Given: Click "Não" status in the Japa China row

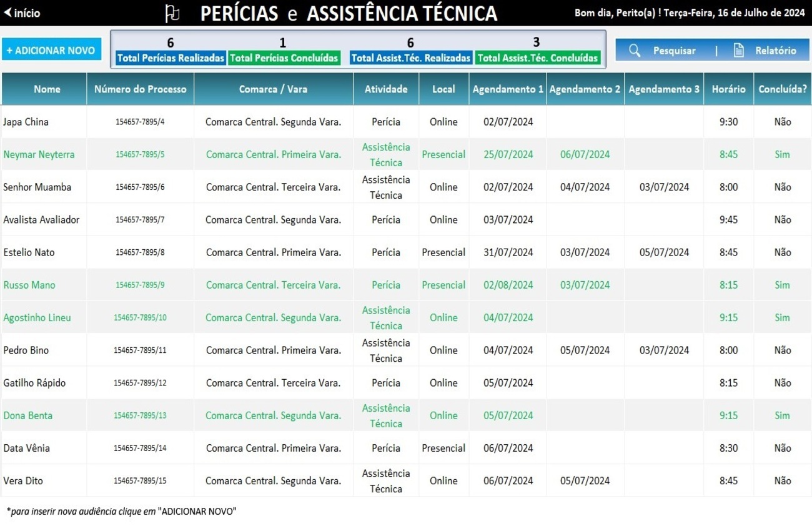Looking at the screenshot, I should [782, 122].
